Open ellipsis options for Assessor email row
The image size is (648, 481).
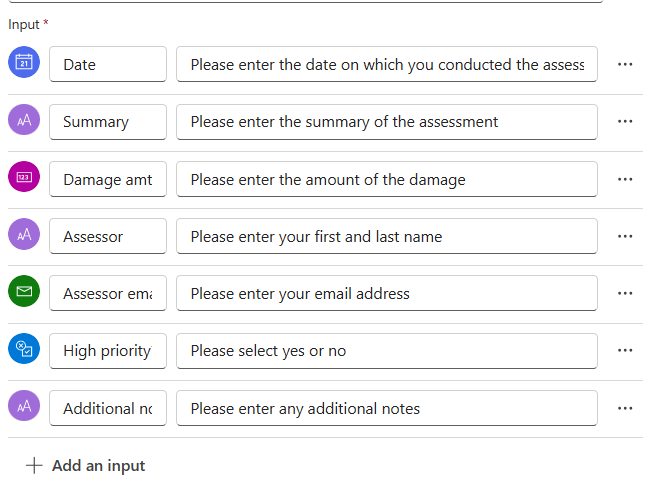tap(625, 293)
